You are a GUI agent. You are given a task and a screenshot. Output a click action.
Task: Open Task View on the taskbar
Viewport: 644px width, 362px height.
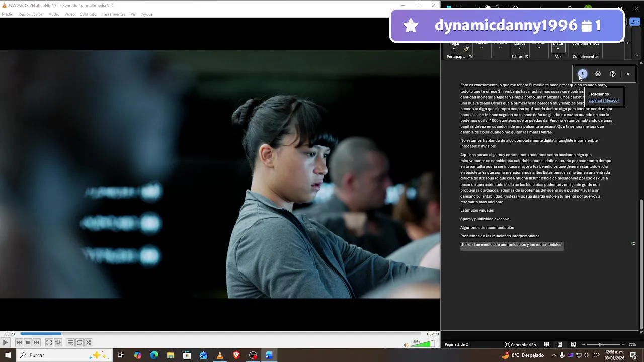tap(121, 355)
